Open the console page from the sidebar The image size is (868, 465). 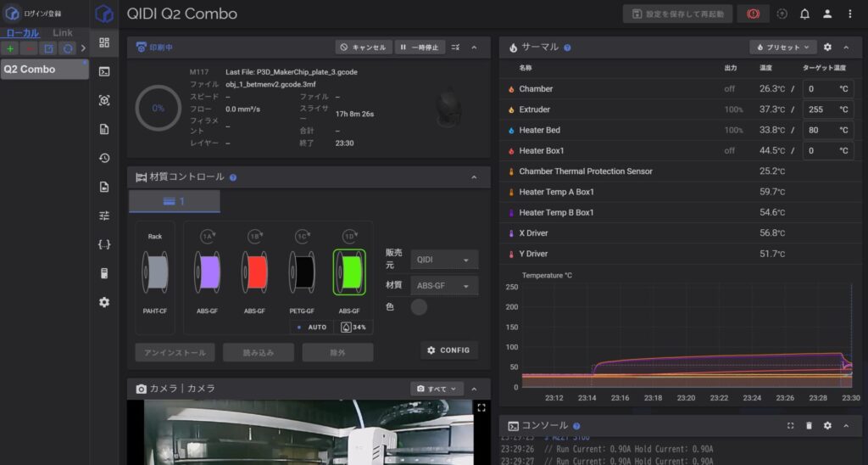click(x=104, y=71)
